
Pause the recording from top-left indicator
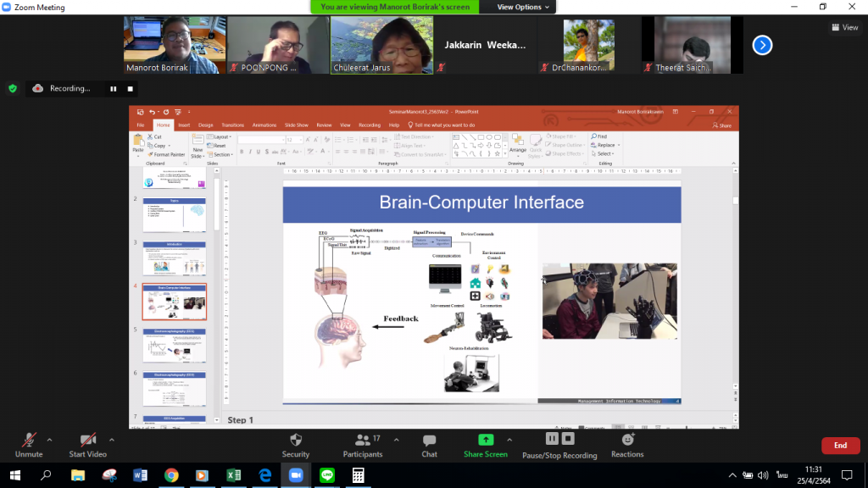click(113, 88)
